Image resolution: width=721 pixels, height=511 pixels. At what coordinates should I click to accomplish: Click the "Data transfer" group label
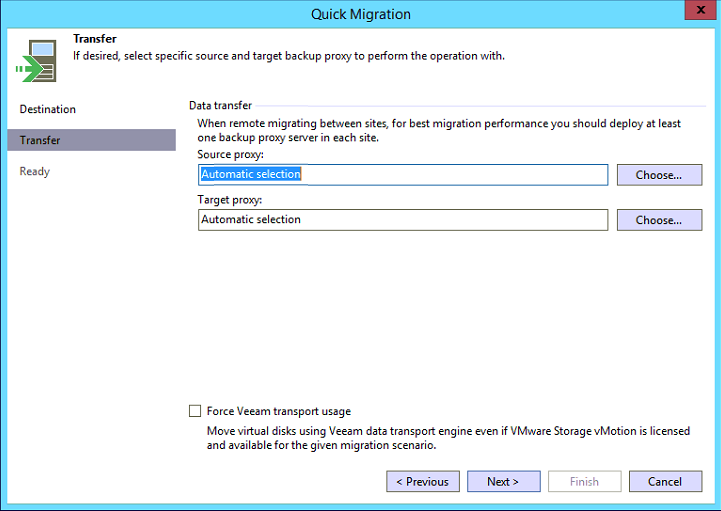pos(220,105)
